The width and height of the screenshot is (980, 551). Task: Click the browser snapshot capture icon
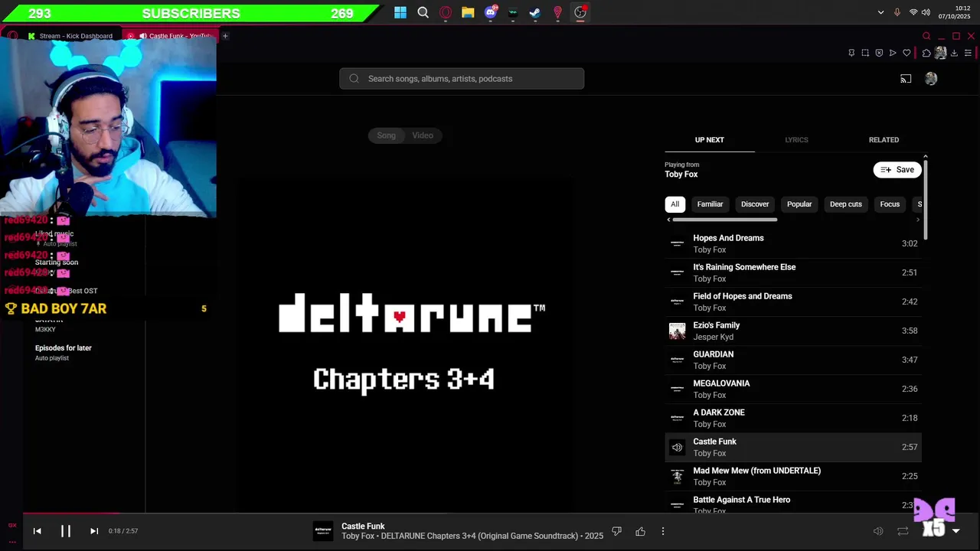pos(865,53)
